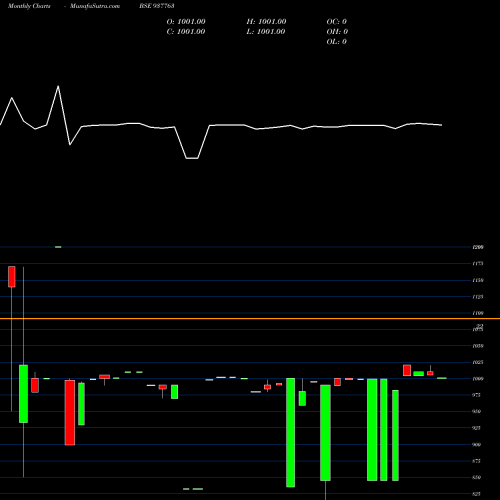Click the 1025 price axis label
The height and width of the screenshot is (500, 500).
[478, 362]
